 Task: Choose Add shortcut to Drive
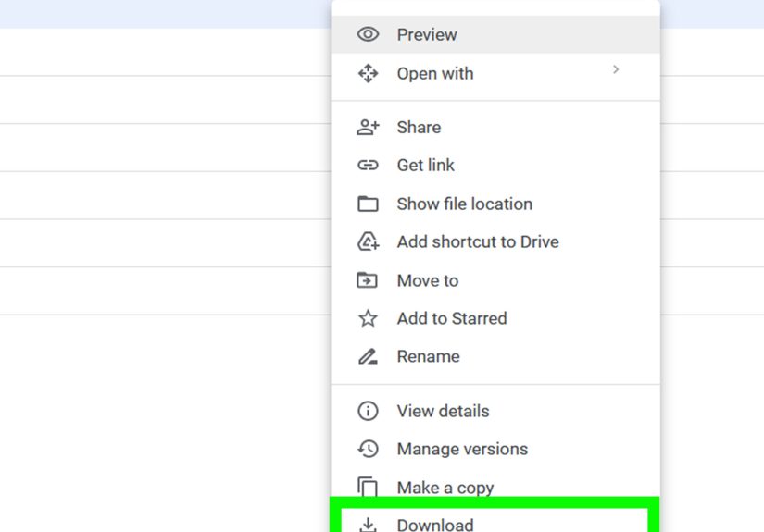pyautogui.click(x=495, y=241)
